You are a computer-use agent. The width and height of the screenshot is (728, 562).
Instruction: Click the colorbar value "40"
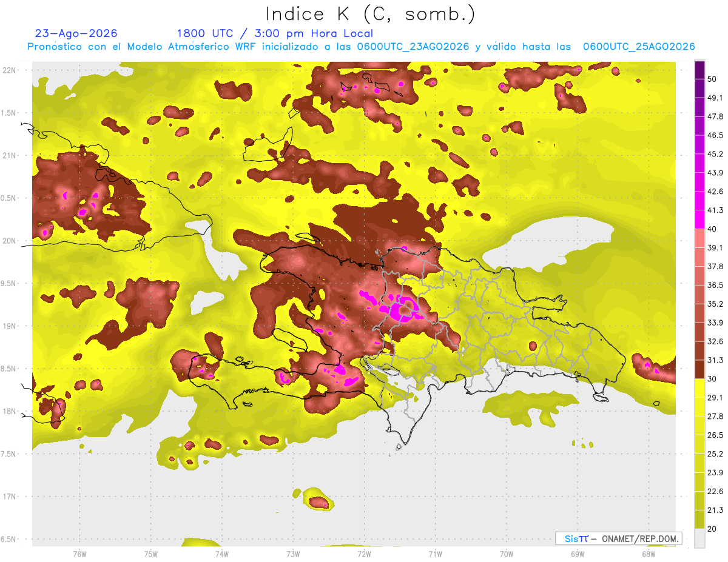click(712, 229)
